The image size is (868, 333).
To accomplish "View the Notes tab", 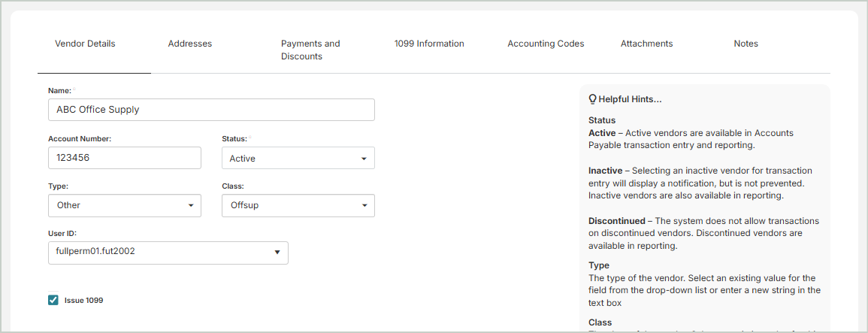I will pyautogui.click(x=746, y=44).
